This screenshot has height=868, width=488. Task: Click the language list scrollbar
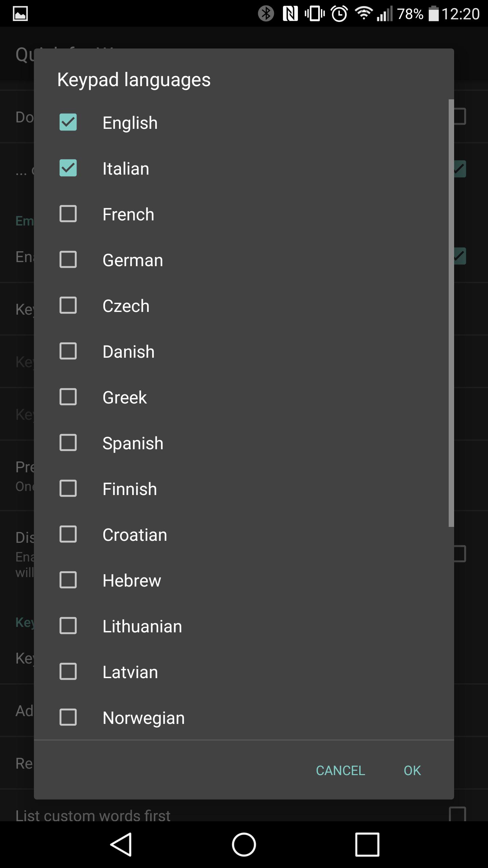click(451, 313)
